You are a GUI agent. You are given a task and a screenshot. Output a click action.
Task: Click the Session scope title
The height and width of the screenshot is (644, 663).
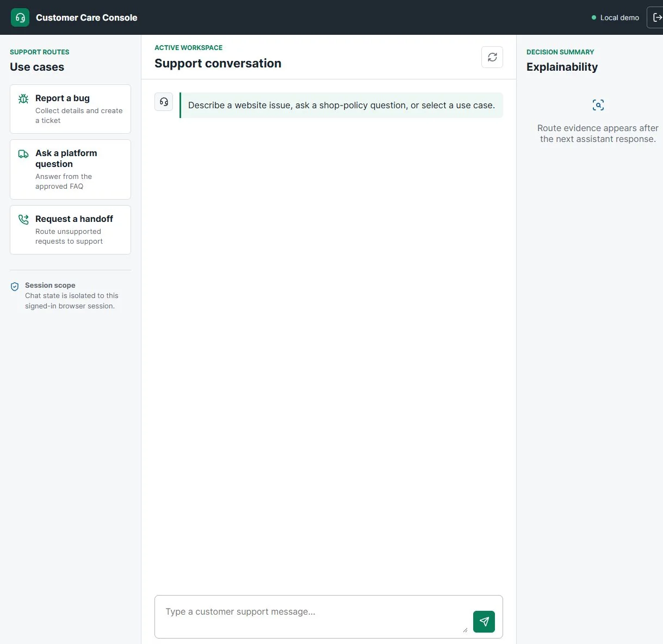(50, 285)
